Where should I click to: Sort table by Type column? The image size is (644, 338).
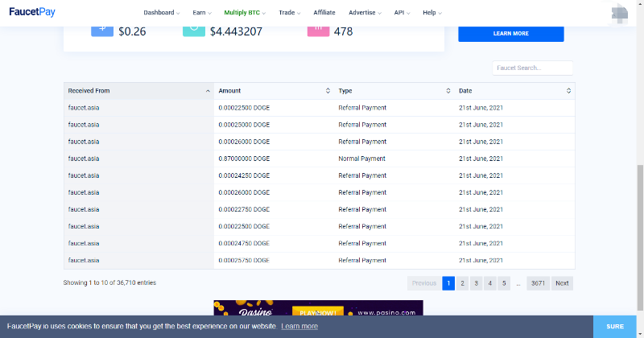pyautogui.click(x=448, y=91)
